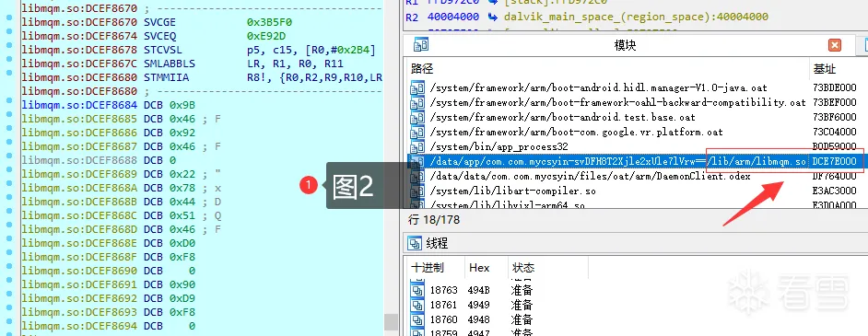Sort threads by 状态 column header

click(522, 268)
